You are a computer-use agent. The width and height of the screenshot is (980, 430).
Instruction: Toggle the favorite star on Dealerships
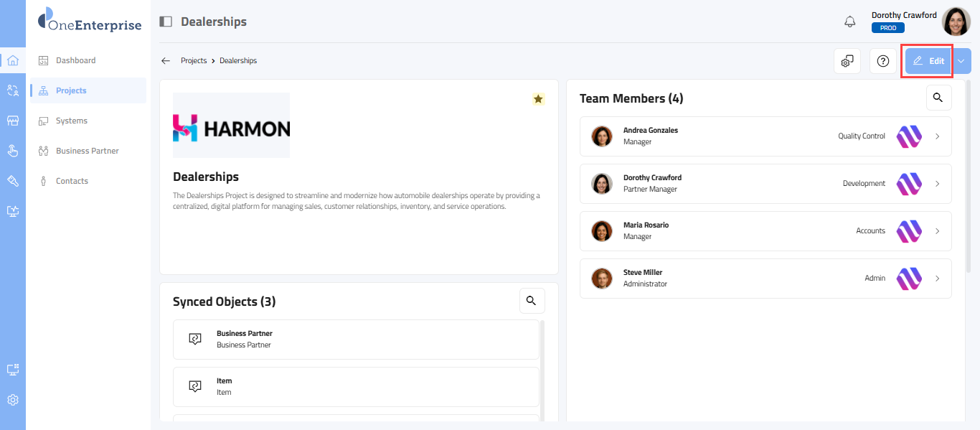coord(538,99)
